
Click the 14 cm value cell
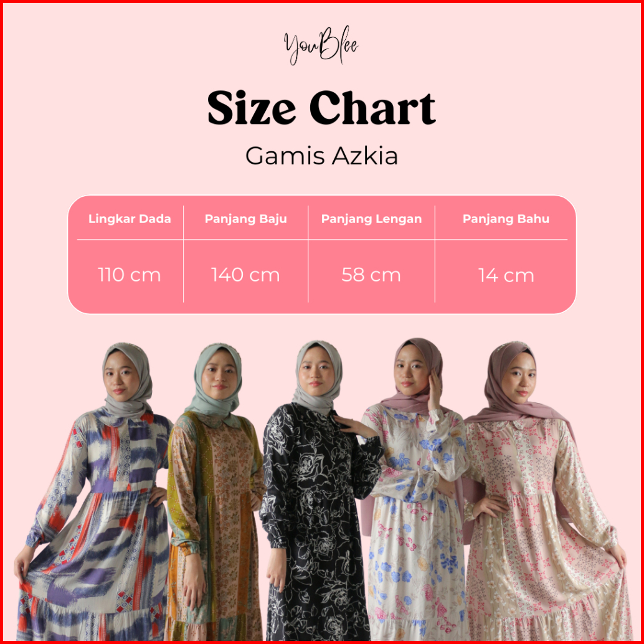(x=506, y=275)
